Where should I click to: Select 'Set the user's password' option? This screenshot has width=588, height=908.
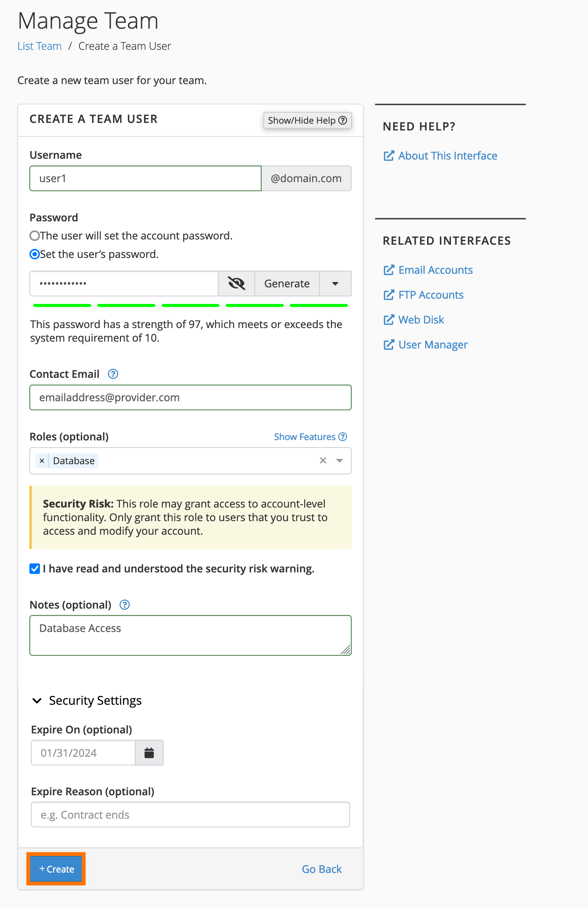pos(35,254)
